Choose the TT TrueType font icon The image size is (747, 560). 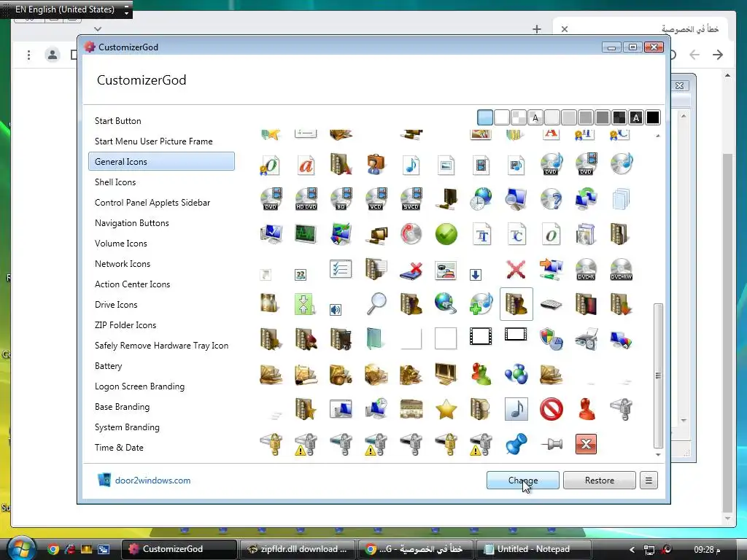481,234
